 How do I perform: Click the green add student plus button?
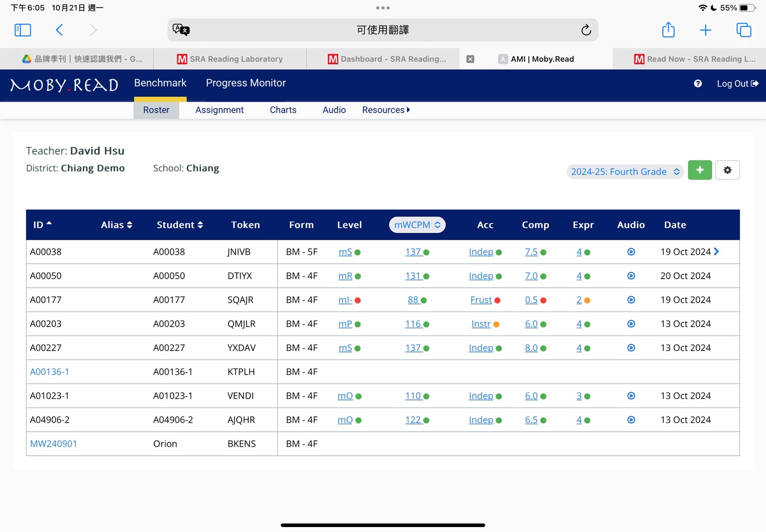coord(700,170)
